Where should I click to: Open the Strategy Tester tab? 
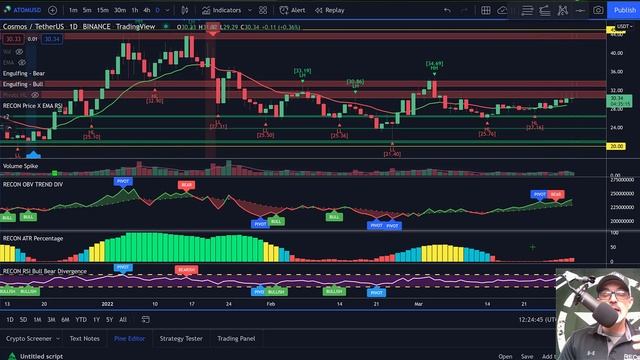(181, 339)
